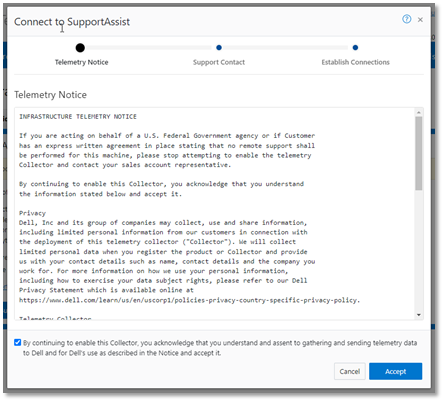Click the notice scrollbar thumb
Screen dimensions: 444x402
click(419, 153)
